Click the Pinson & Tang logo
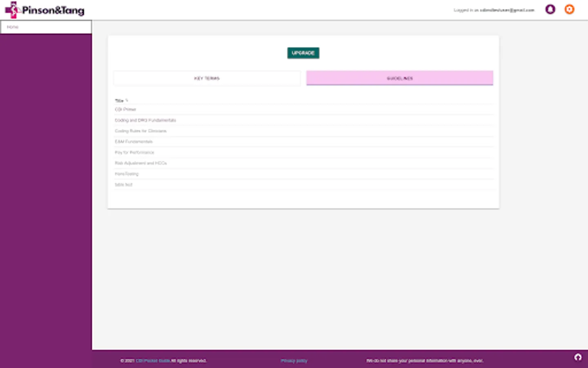The width and height of the screenshot is (588, 368). click(45, 10)
